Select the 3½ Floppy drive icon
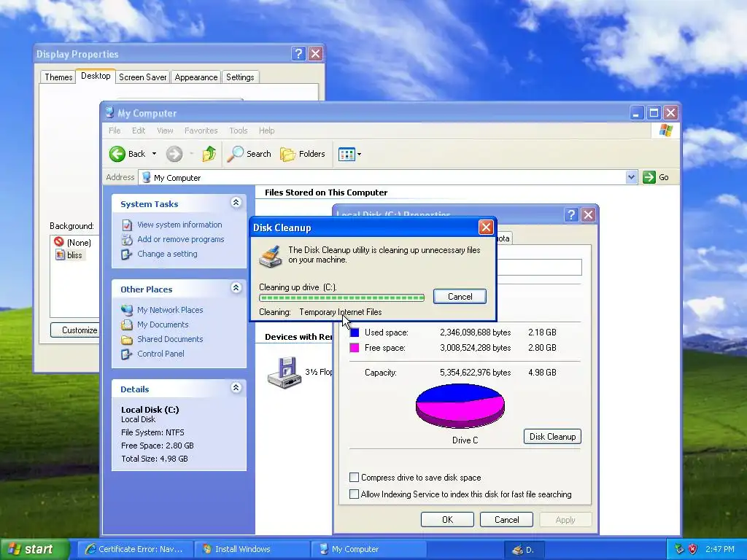The image size is (747, 560). coord(284,373)
